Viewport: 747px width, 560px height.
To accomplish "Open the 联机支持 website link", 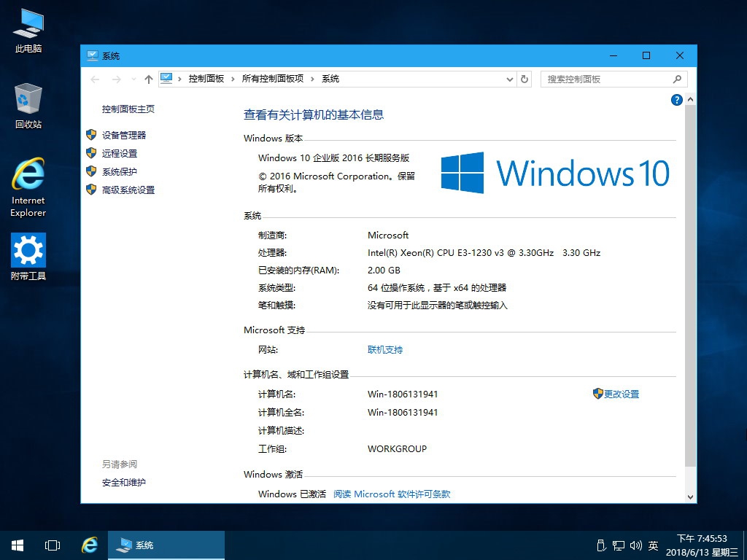I will click(385, 350).
